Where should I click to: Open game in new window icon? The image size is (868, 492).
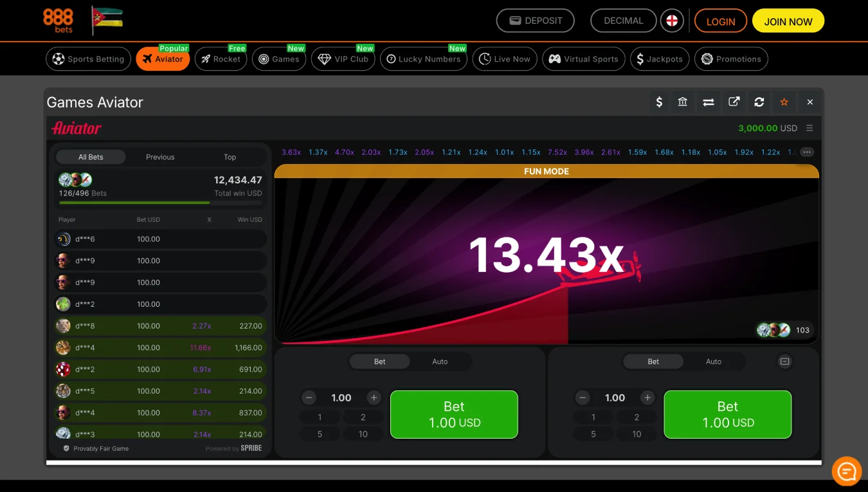click(x=734, y=102)
